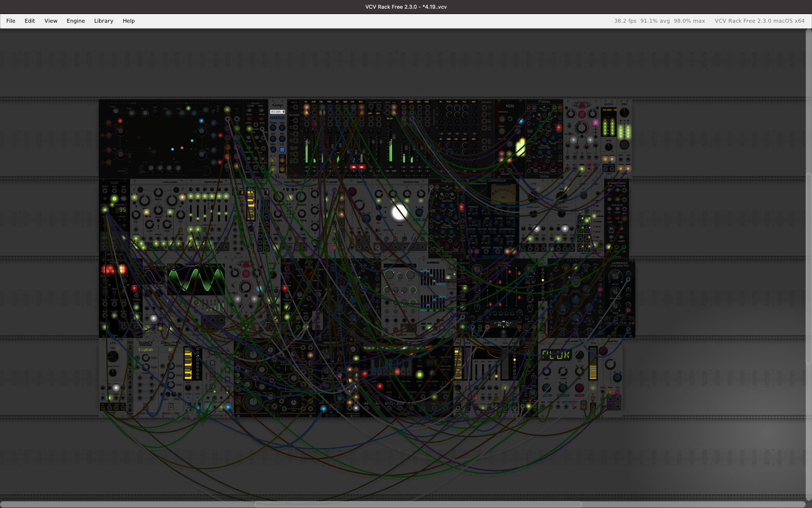Click the VCV Rack Free 2.3.0 macOS x64 version text
Screen dimensions: 812x508
click(759, 21)
